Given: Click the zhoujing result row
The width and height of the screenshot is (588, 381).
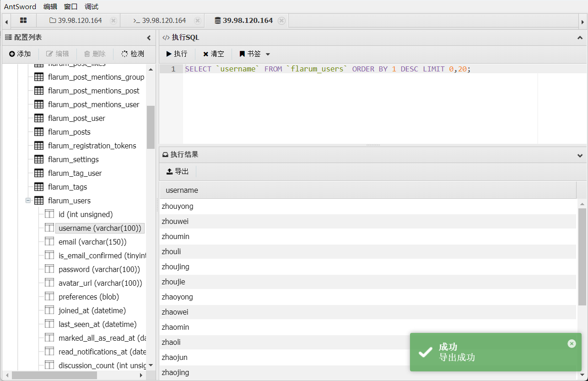Looking at the screenshot, I should (x=368, y=267).
